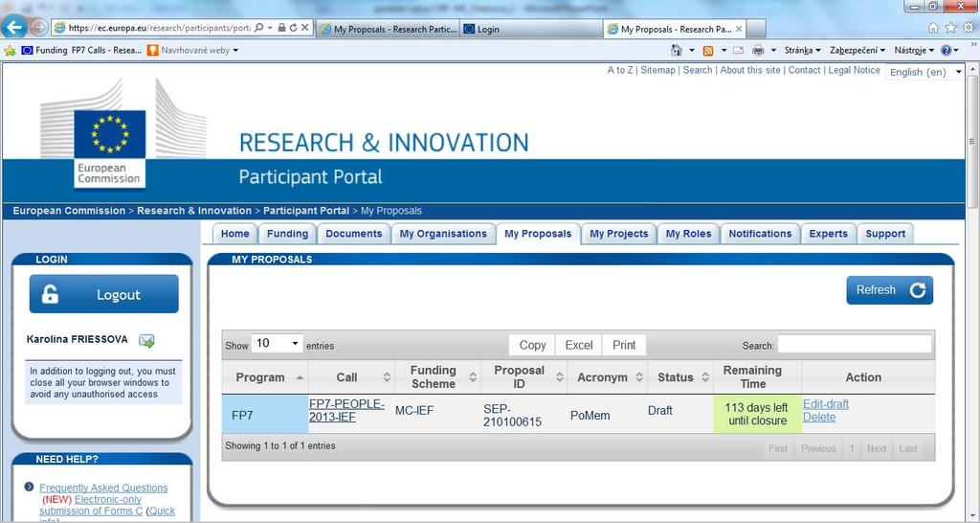980x523 pixels.
Task: Open the Stránka menu
Action: (803, 50)
